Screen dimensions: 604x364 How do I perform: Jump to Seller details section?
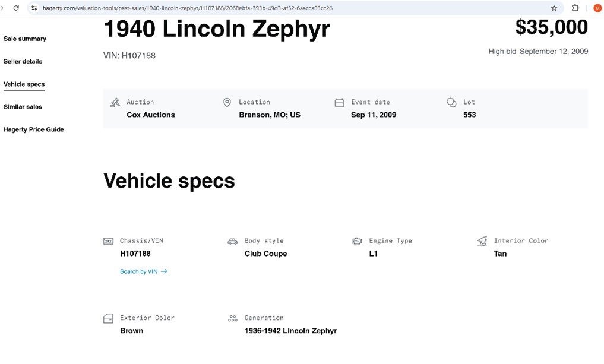point(23,61)
